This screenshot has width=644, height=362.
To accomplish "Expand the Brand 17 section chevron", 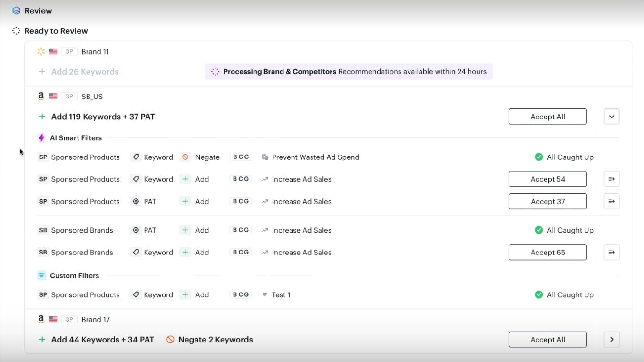I will (x=612, y=340).
